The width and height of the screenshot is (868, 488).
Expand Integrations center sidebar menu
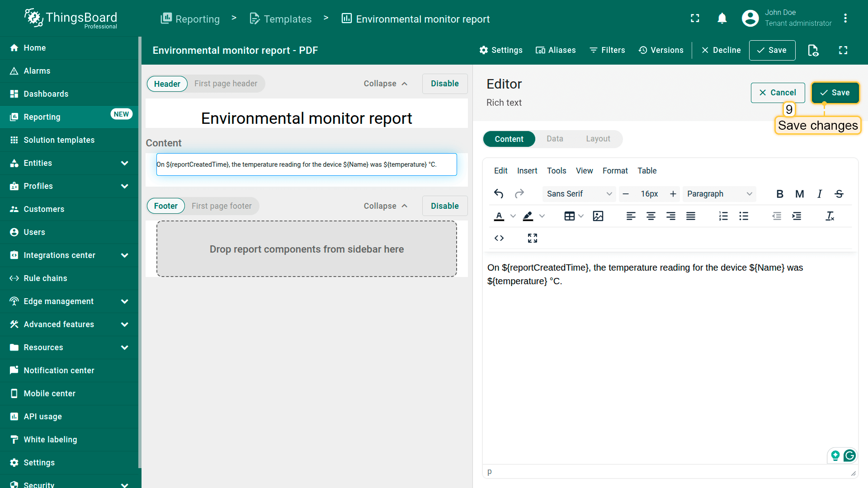(x=125, y=255)
